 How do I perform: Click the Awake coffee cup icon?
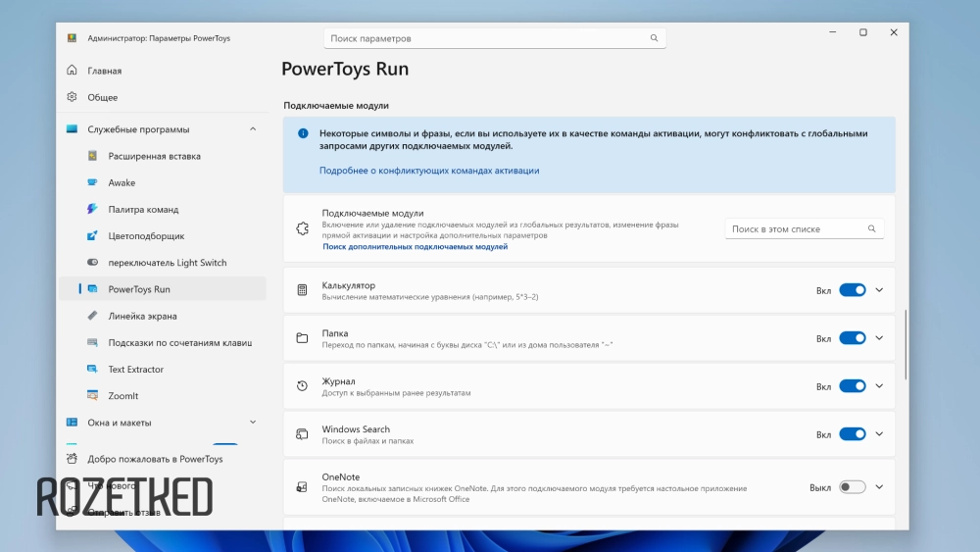click(92, 182)
